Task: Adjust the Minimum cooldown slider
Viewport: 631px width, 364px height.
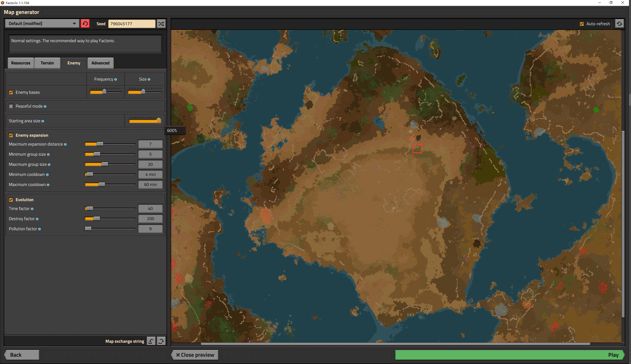Action: coord(110,174)
